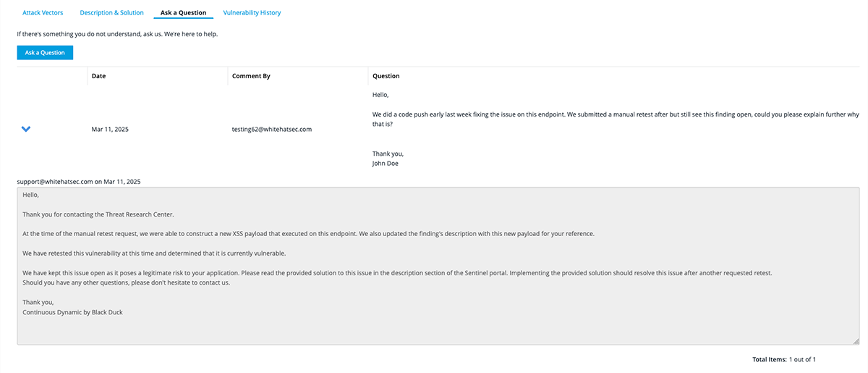Click the John Doe signature in the question
Image resolution: width=868 pixels, height=373 pixels.
385,163
